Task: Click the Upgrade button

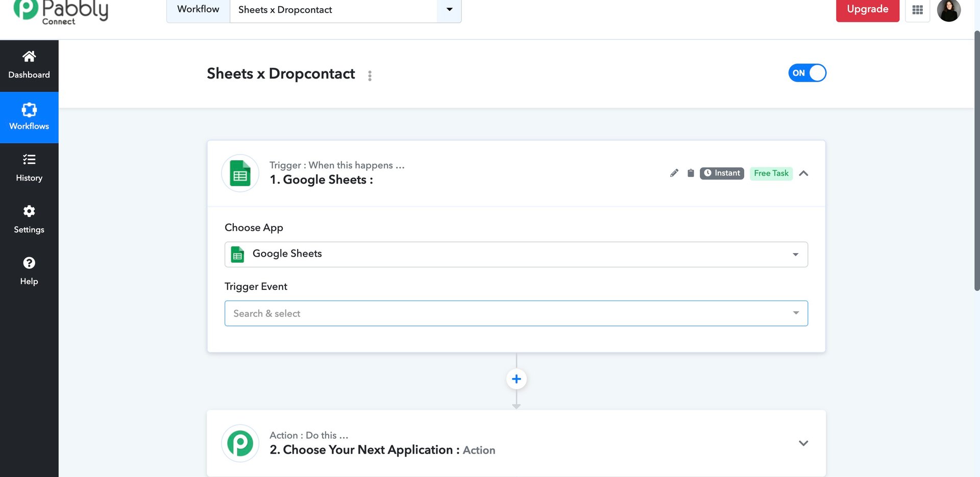Action: tap(867, 10)
